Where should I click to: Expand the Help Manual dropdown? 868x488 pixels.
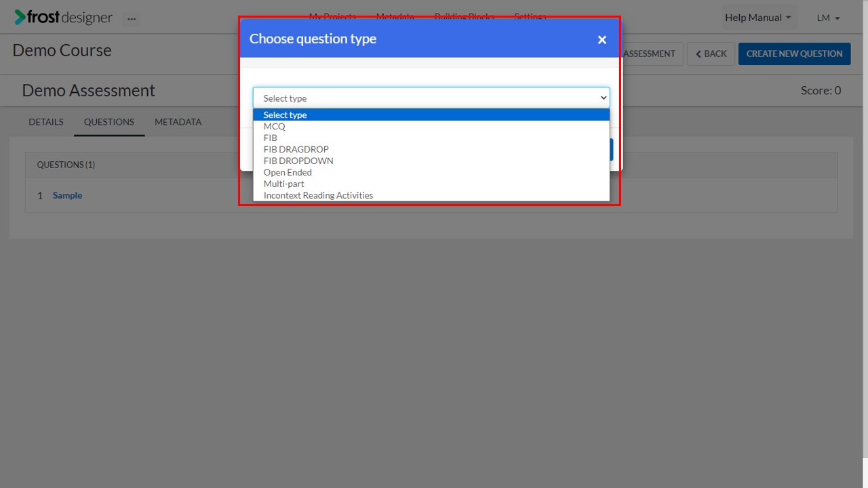pyautogui.click(x=757, y=18)
